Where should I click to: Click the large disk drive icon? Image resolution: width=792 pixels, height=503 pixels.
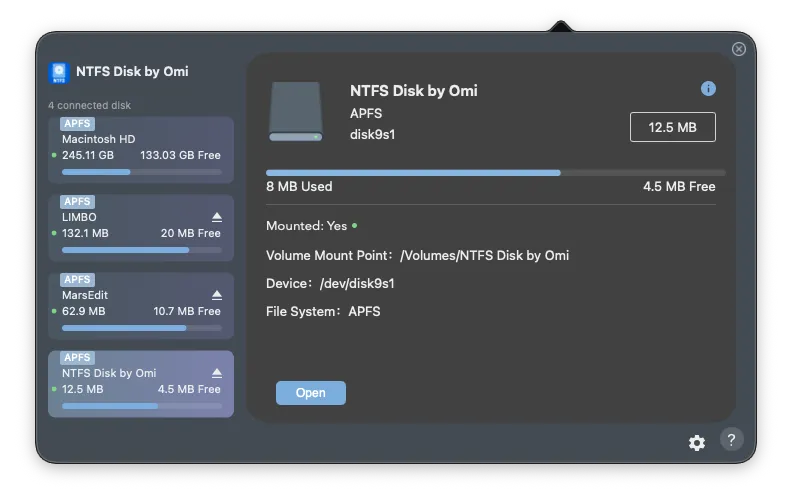click(296, 111)
